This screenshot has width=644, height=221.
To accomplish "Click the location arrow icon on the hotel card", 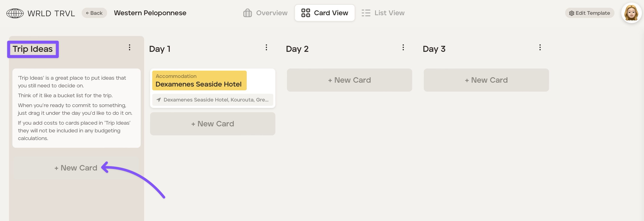I will pyautogui.click(x=158, y=100).
